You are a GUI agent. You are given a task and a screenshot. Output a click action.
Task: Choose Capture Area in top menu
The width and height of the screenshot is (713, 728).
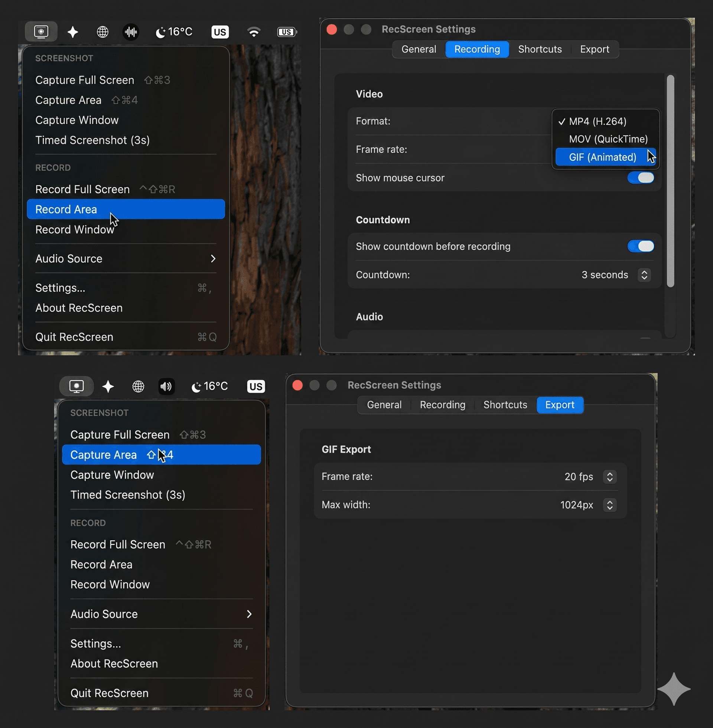coord(126,100)
